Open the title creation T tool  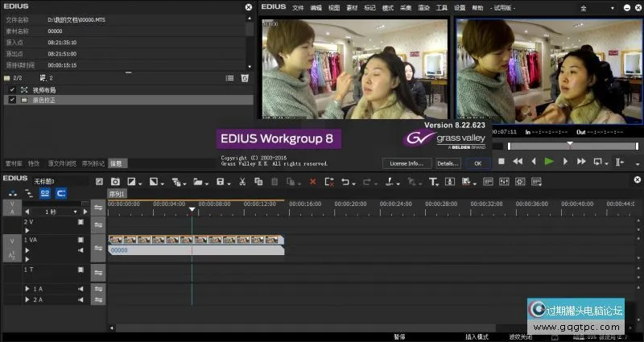pyautogui.click(x=432, y=182)
